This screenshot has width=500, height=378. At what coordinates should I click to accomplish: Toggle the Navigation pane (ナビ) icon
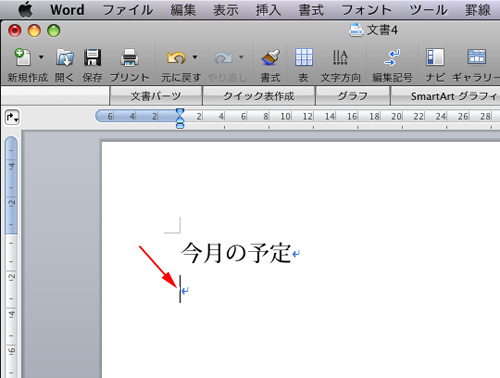[435, 57]
